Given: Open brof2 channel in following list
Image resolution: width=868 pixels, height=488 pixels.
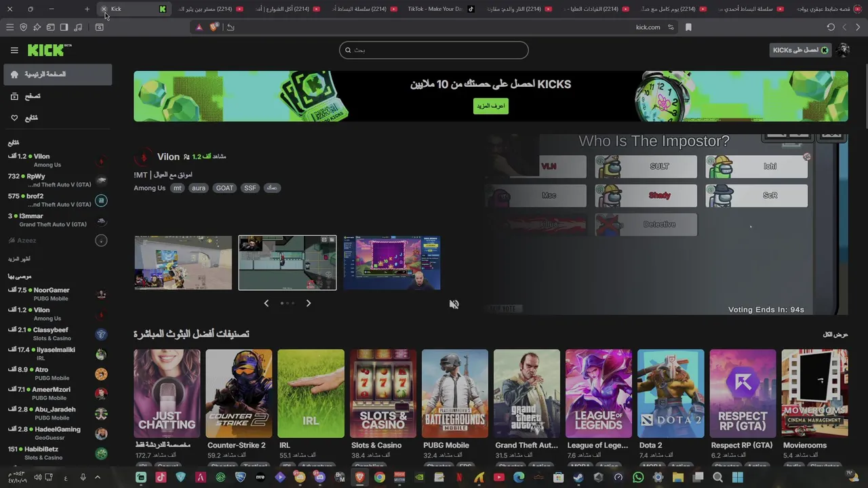Looking at the screenshot, I should coord(58,200).
